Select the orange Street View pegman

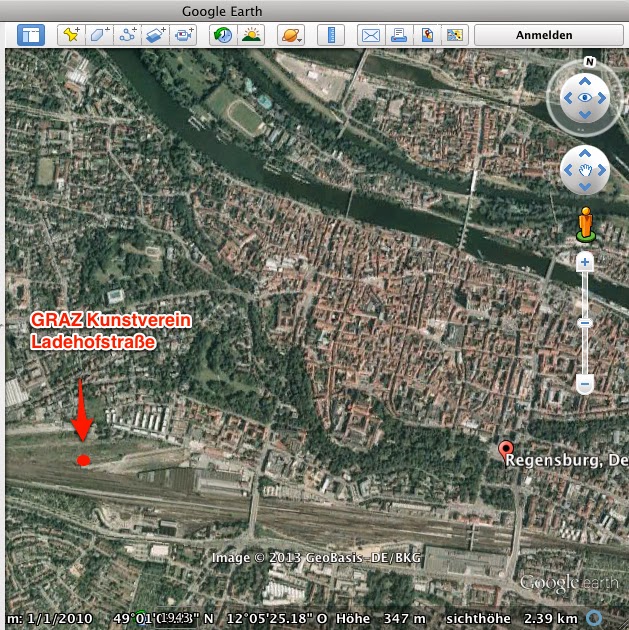click(586, 225)
